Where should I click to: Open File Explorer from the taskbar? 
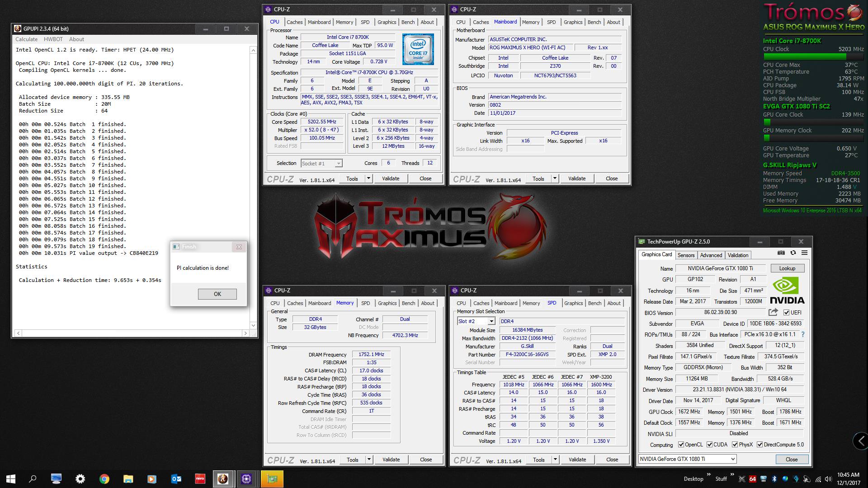[x=128, y=479]
